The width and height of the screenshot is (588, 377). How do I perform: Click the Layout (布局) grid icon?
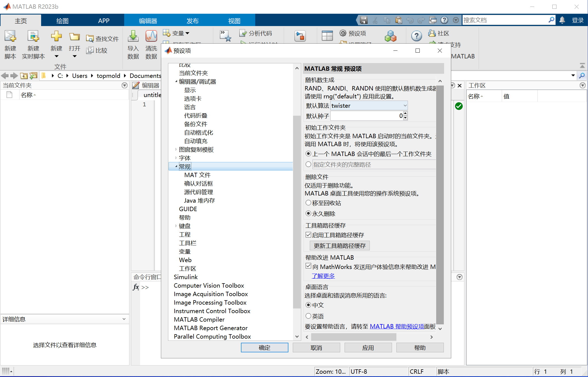click(327, 36)
